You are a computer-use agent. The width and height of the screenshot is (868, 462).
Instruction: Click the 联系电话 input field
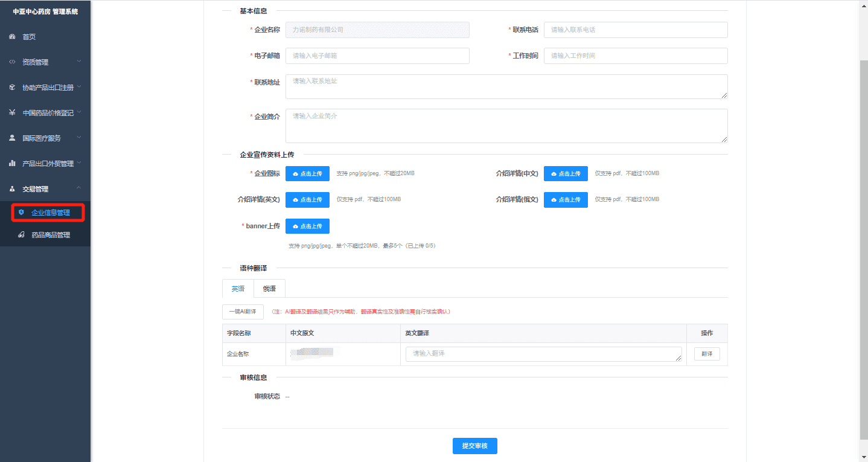[636, 30]
